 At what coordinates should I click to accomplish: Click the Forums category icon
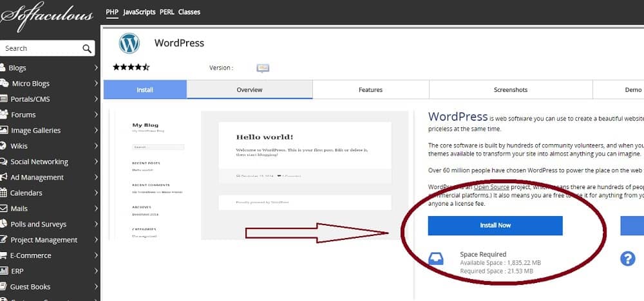point(4,114)
